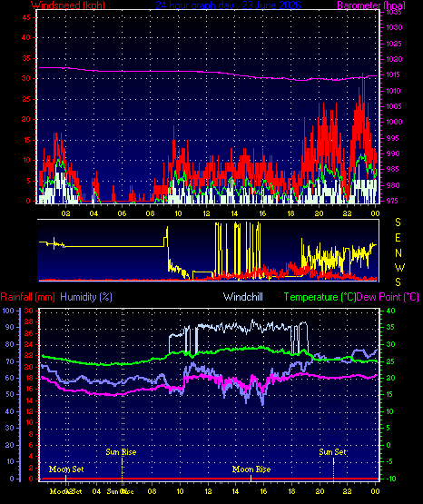Click the Moon Set marker label
The height and width of the screenshot is (504, 423).
click(x=66, y=469)
